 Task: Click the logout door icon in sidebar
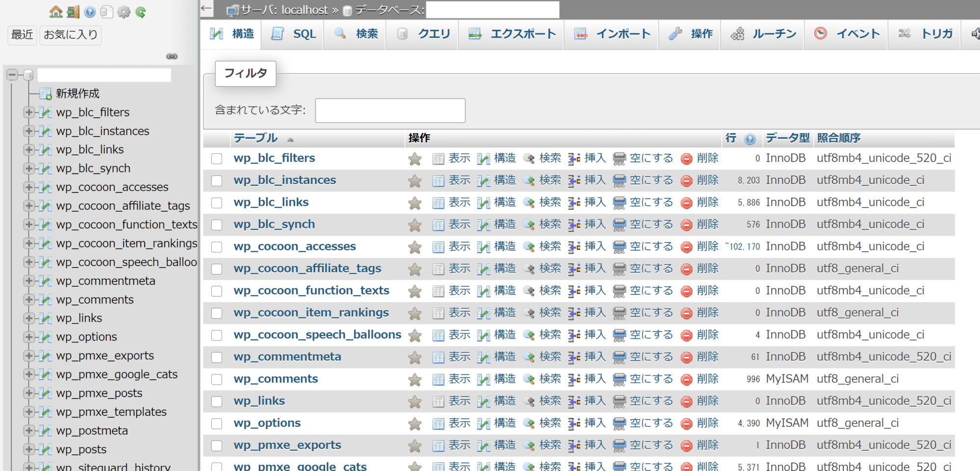coord(73,12)
